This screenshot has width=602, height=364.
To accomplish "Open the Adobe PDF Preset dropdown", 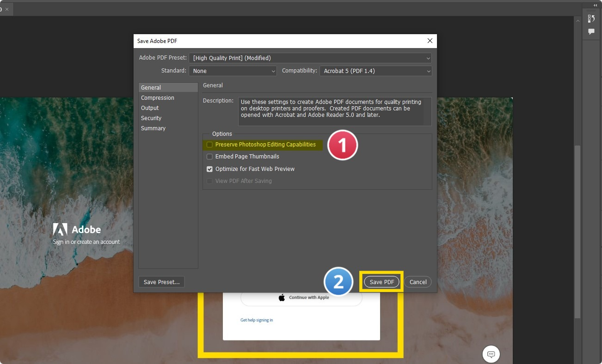I will click(310, 58).
